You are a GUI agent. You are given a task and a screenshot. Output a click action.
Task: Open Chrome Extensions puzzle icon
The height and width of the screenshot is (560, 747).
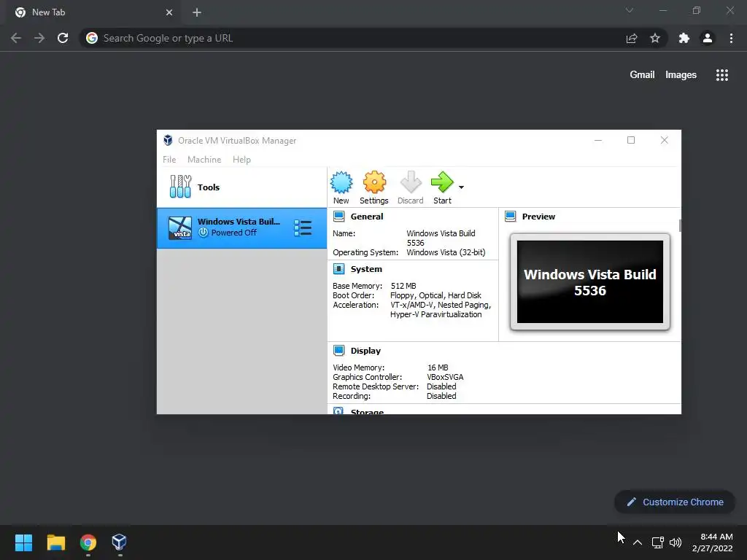tap(684, 38)
